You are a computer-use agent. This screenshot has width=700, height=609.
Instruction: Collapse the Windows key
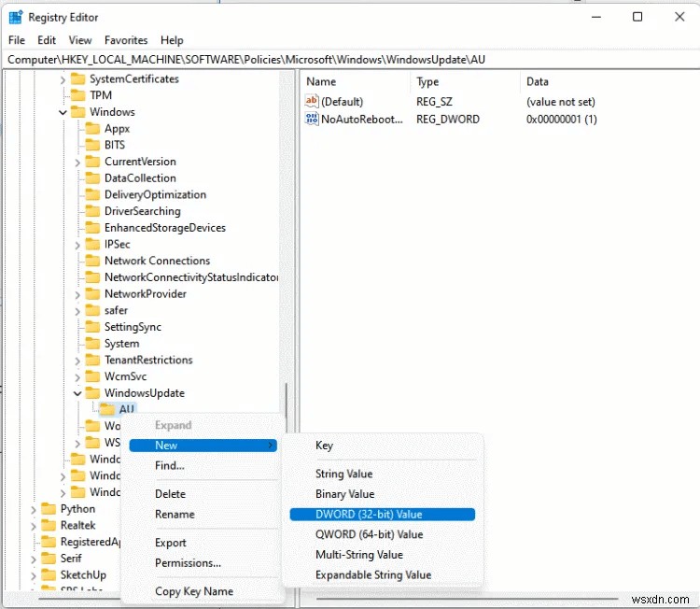click(x=63, y=112)
